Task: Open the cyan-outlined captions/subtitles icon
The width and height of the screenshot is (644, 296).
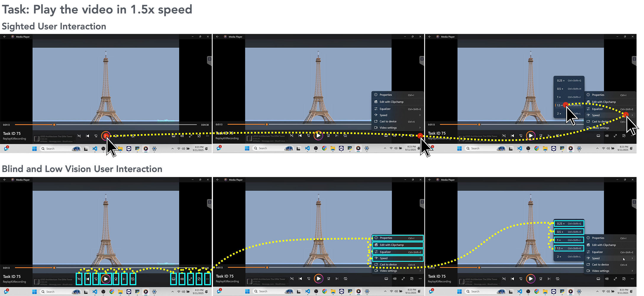Action: coord(174,279)
